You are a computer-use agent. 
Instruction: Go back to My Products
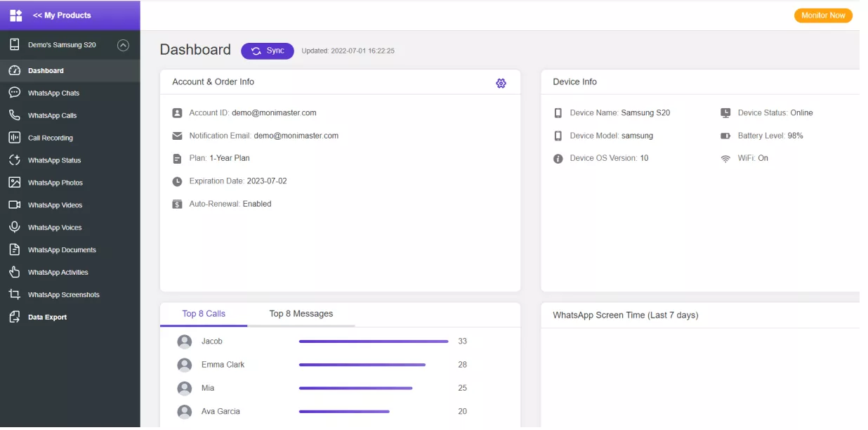[62, 15]
